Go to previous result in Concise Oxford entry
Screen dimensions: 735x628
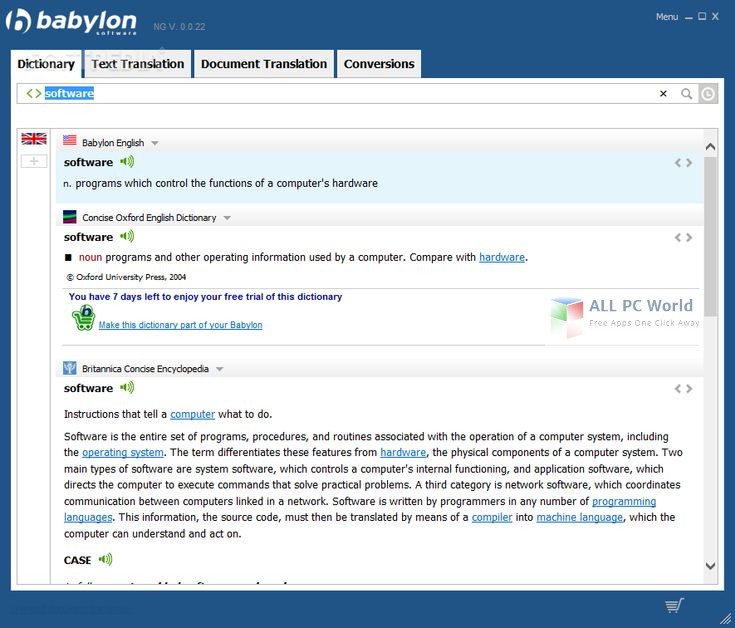[x=678, y=238]
